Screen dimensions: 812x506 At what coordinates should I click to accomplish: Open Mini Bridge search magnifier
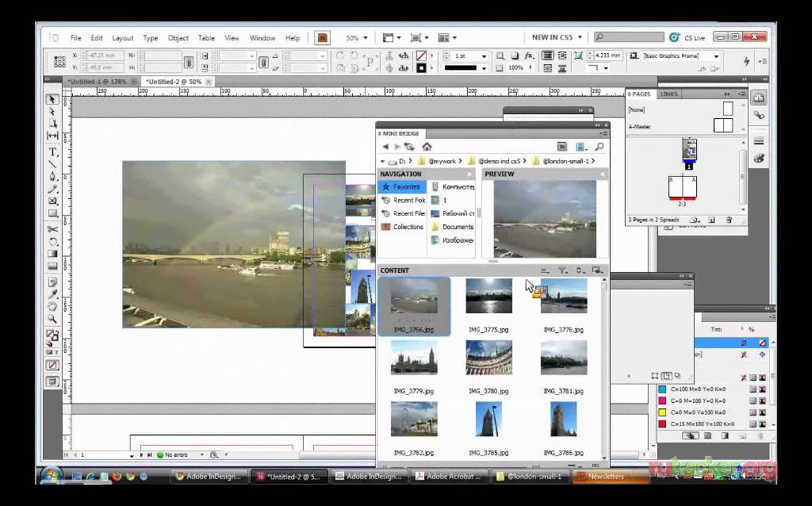point(599,147)
